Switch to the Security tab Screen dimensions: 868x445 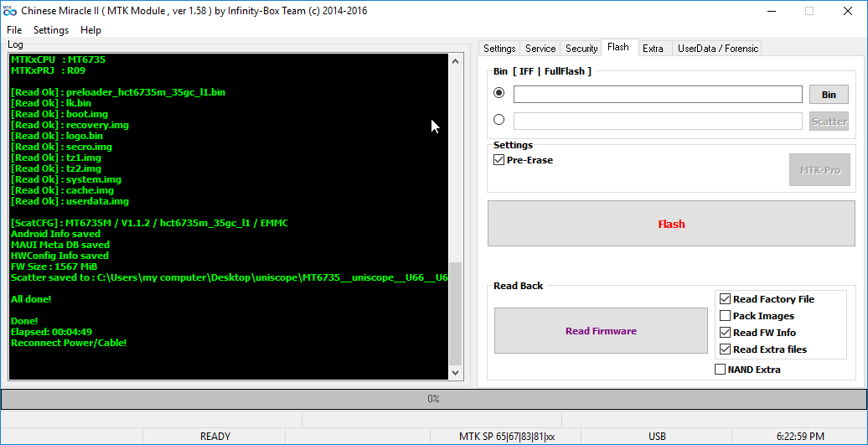tap(581, 49)
